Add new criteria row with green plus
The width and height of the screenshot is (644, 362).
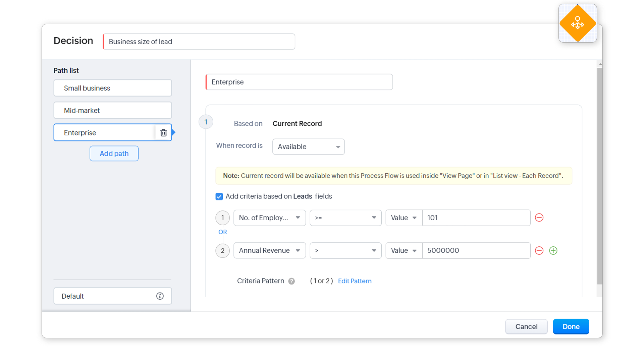(x=553, y=250)
